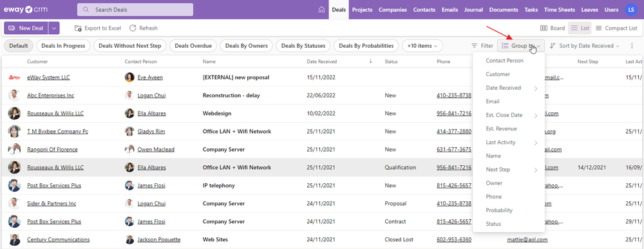This screenshot has width=644, height=249.
Task: Open the LS user avatar menu
Action: click(631, 10)
